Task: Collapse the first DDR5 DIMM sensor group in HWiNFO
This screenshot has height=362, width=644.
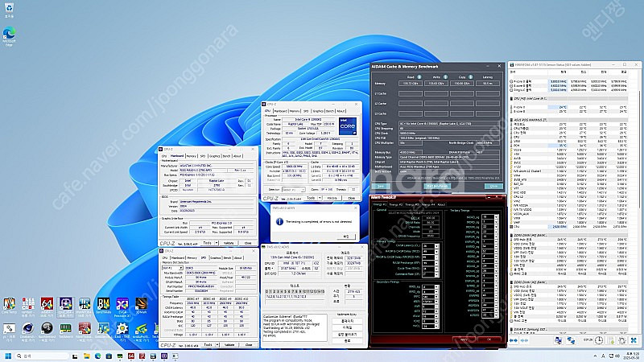Action: [x=512, y=235]
